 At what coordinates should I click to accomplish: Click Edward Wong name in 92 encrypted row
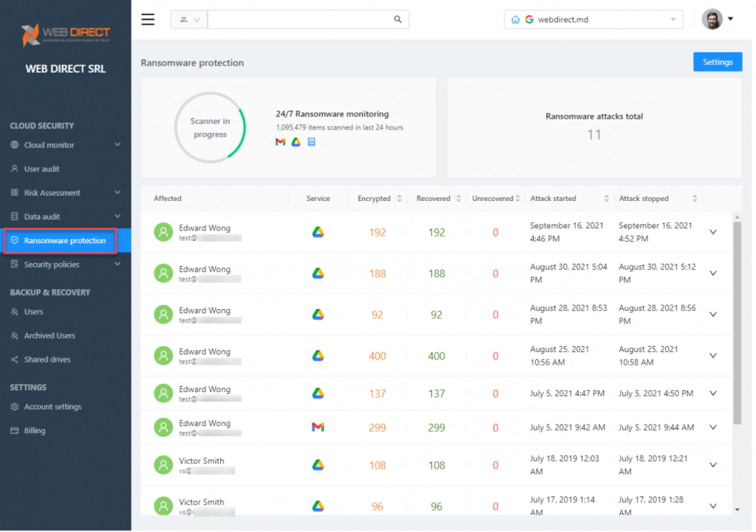[x=204, y=311]
